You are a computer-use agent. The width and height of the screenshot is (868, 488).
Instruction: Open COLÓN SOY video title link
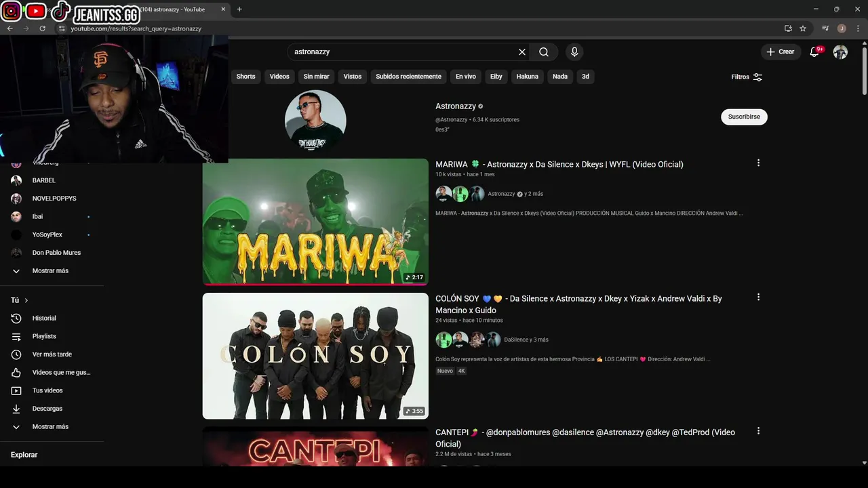click(x=578, y=304)
